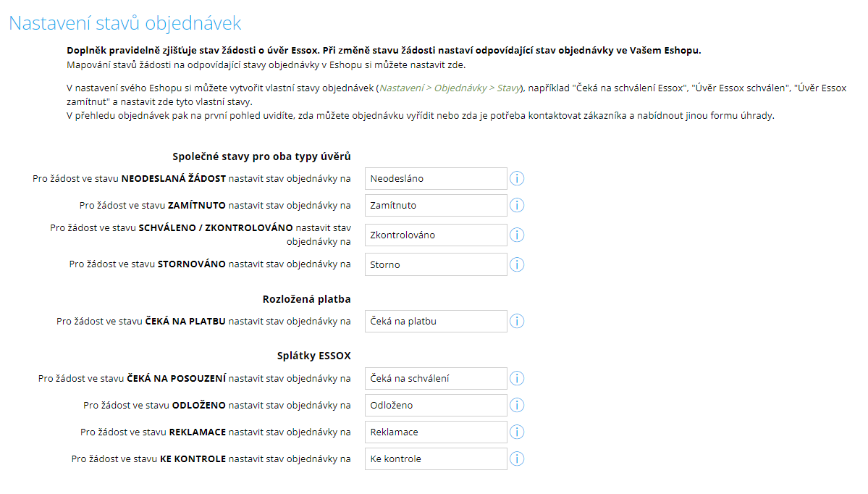
Task: Show info for Ke kontrole field
Action: (517, 459)
